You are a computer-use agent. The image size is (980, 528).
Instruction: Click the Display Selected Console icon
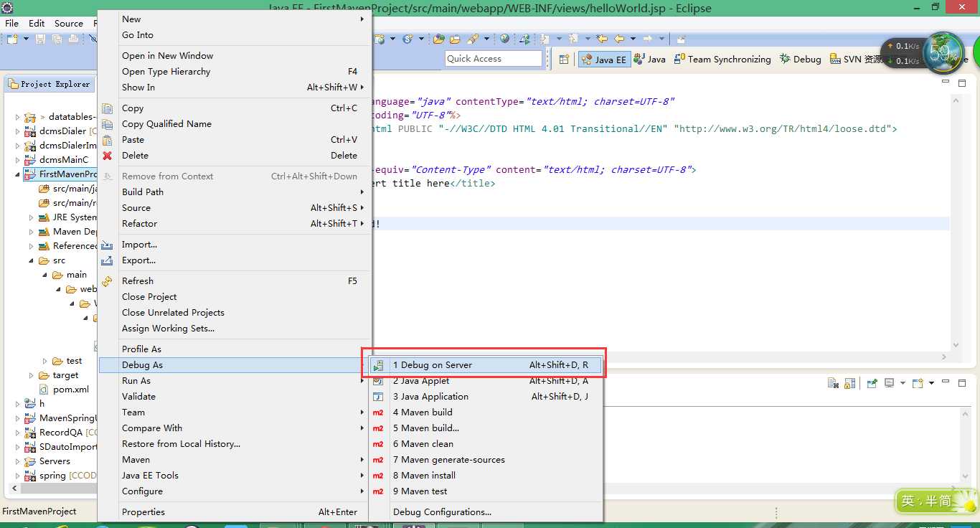[890, 384]
